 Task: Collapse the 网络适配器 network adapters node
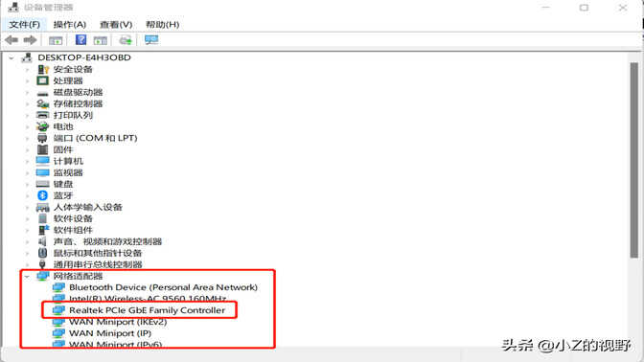click(x=27, y=276)
